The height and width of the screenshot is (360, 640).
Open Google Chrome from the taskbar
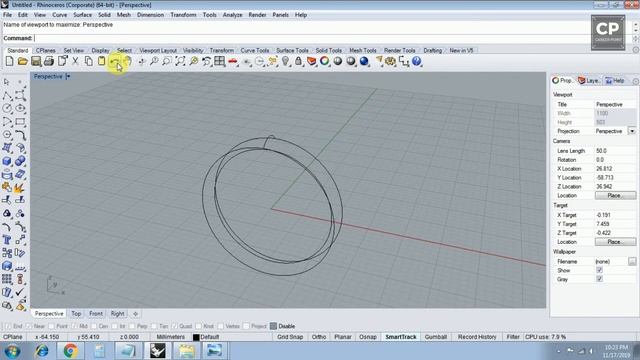(70, 351)
